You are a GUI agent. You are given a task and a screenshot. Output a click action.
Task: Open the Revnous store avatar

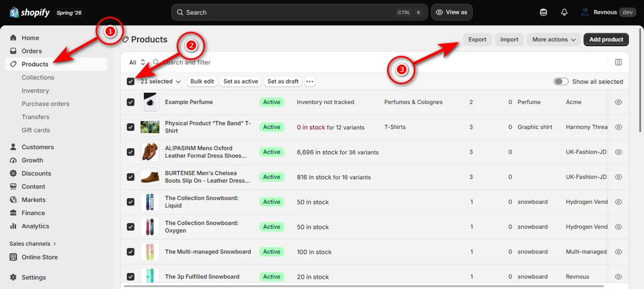click(584, 12)
